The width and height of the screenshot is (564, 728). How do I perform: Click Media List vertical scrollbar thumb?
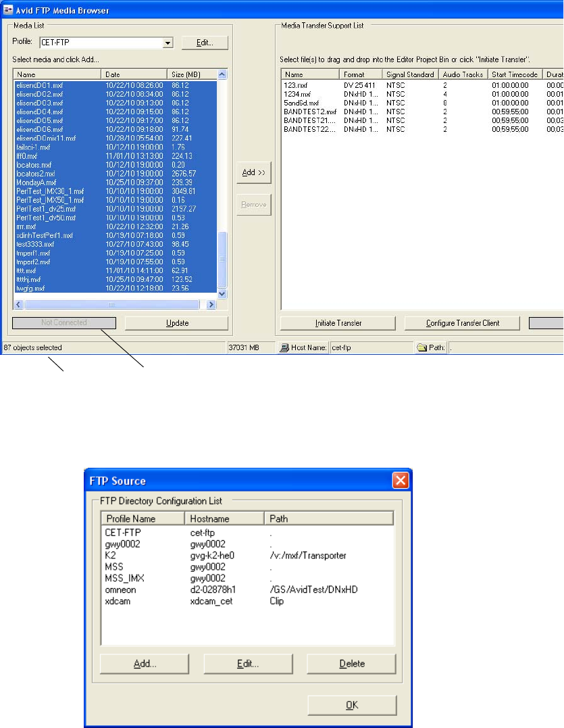[x=222, y=260]
